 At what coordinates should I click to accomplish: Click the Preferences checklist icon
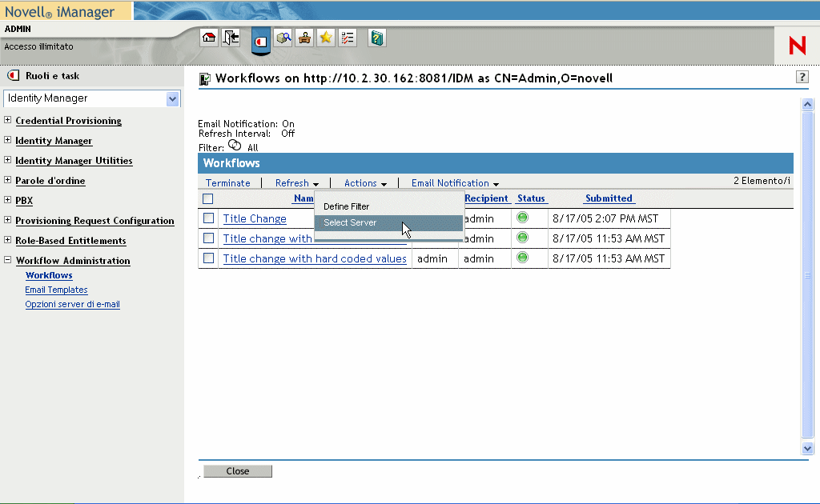pyautogui.click(x=347, y=38)
